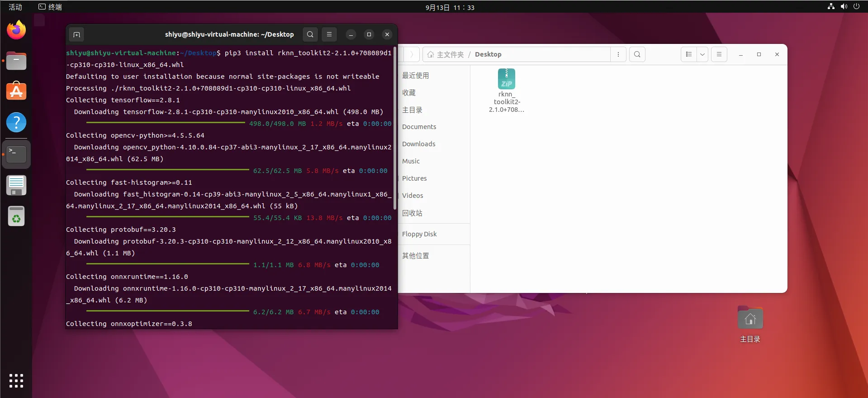This screenshot has height=398, width=868.
Task: Expand the view options dropdown arrow
Action: point(702,54)
